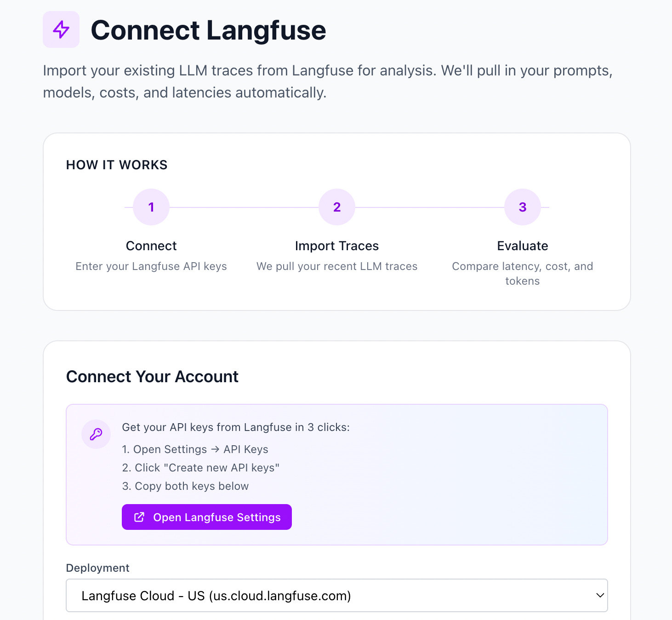The image size is (672, 620).
Task: Click the Connect Your Account heading
Action: pos(152,377)
